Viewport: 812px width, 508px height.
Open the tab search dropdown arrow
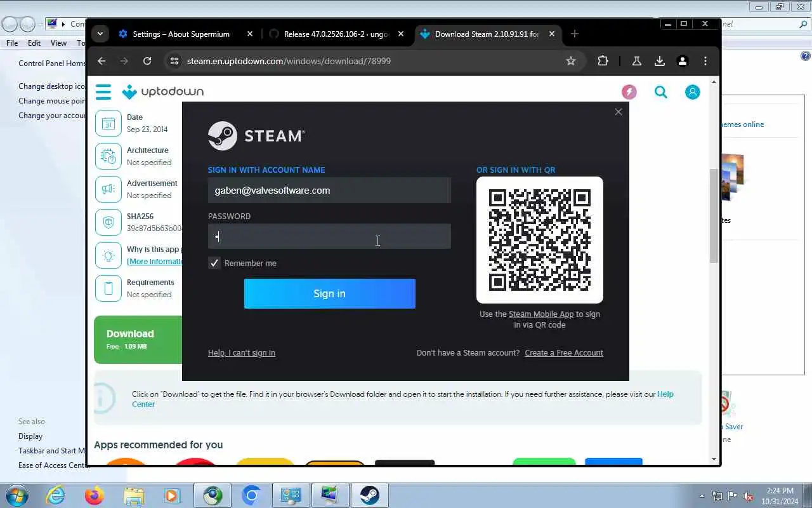click(x=100, y=34)
